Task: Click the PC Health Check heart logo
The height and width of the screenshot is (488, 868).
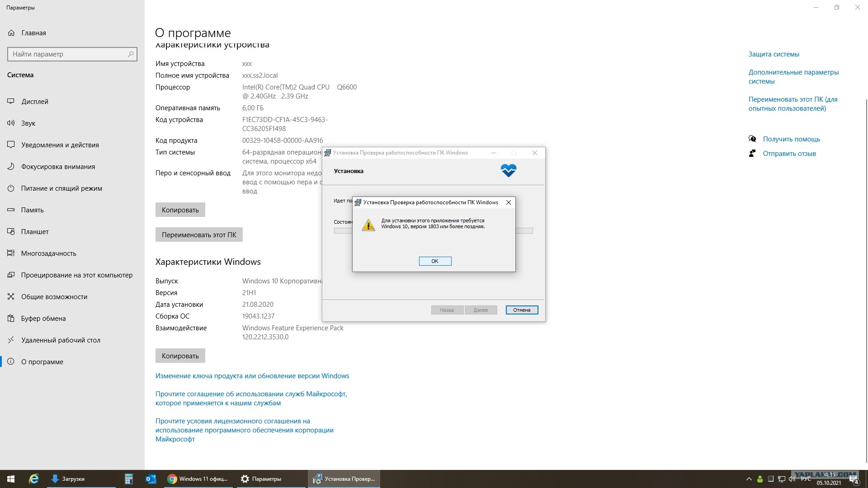Action: (x=509, y=170)
